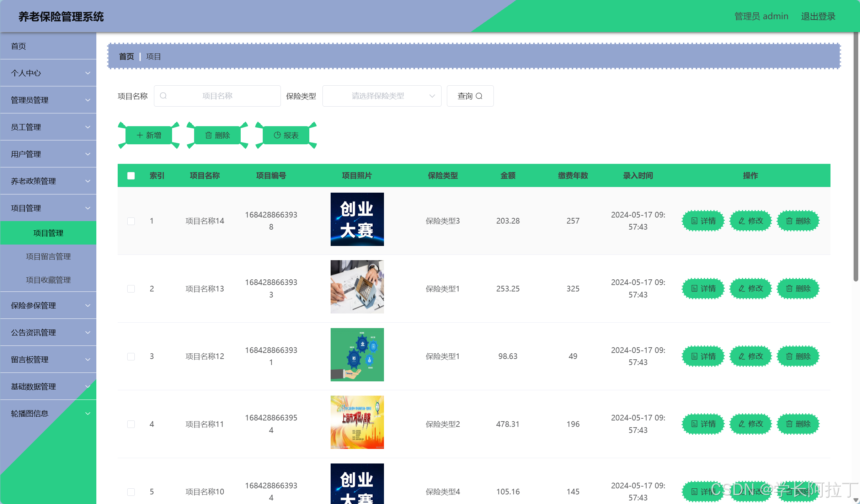
Task: Click the pencil icon on row 2's 修改 button
Action: click(742, 289)
